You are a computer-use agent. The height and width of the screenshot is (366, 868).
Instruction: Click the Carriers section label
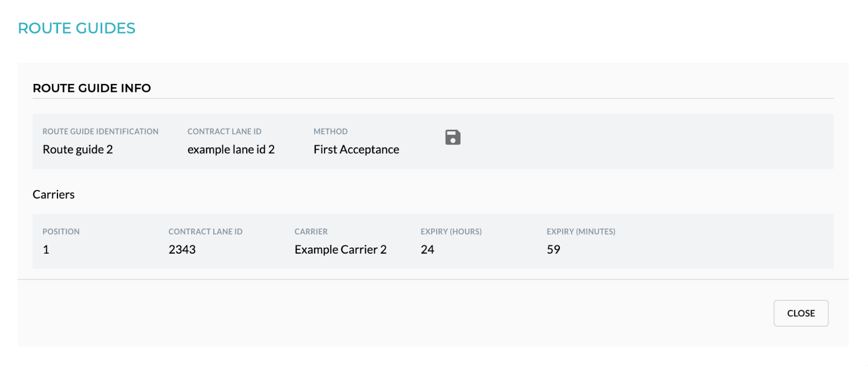click(53, 194)
